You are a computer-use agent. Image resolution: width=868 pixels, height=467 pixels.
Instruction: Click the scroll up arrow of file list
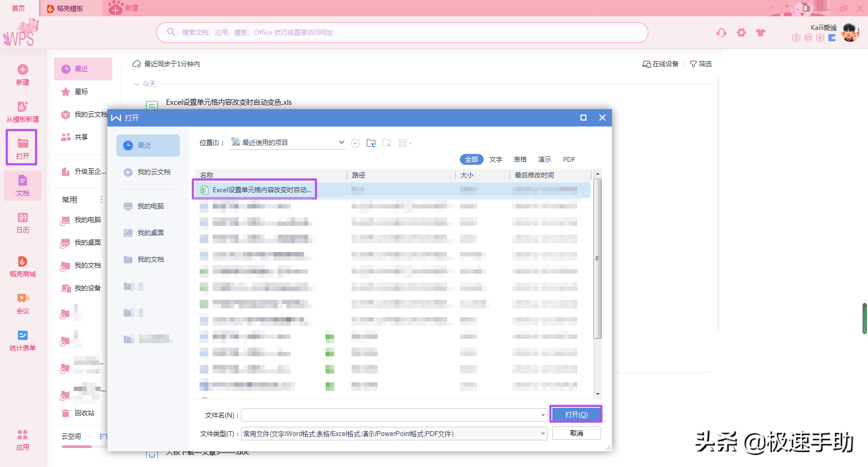[598, 174]
